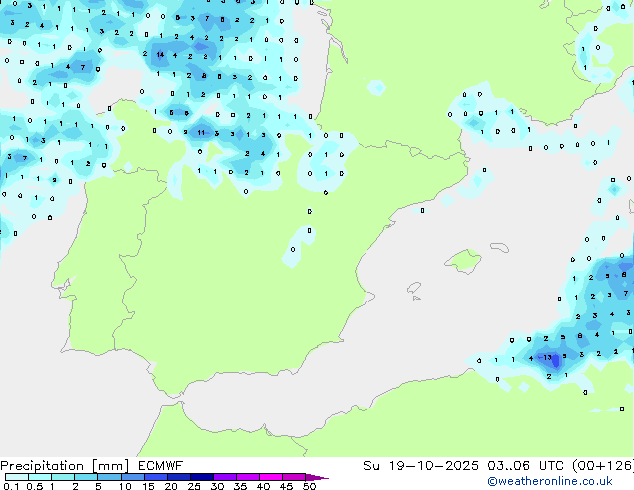Click the '25' legend scale value
Screen dimensions: 634x490
pyautogui.click(x=194, y=486)
